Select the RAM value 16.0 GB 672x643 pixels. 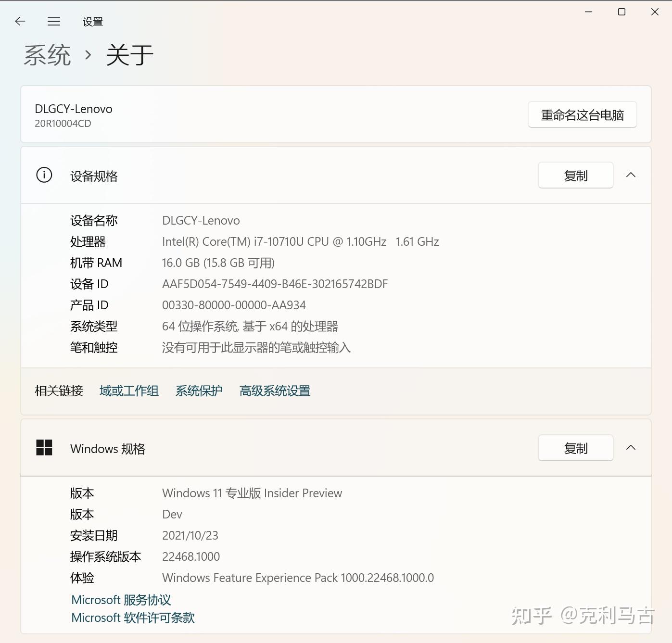(218, 263)
